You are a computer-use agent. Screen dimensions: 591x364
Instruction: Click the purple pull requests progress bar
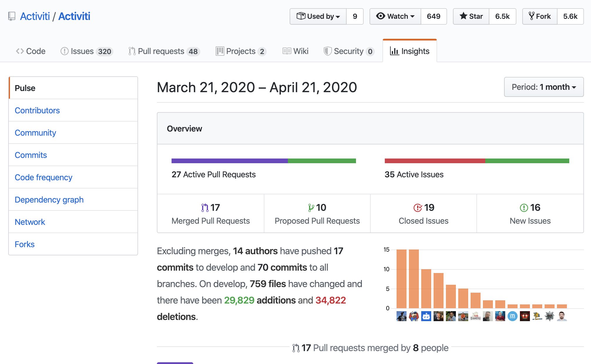click(x=229, y=161)
